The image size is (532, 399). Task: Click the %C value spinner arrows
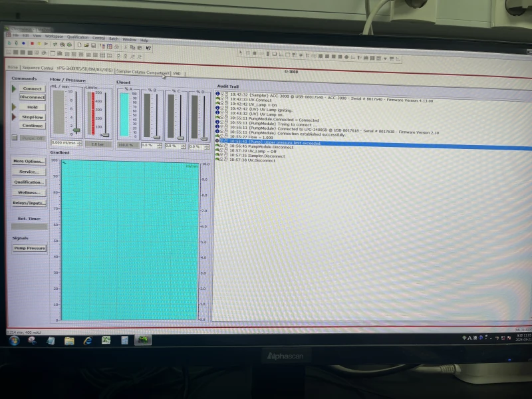184,146
